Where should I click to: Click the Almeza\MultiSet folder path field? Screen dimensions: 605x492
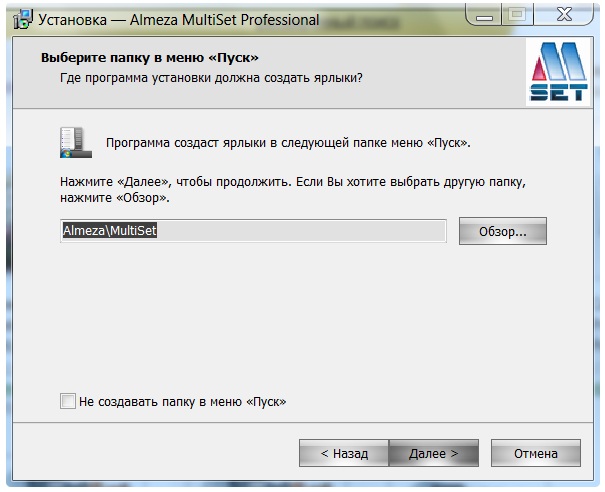[253, 231]
